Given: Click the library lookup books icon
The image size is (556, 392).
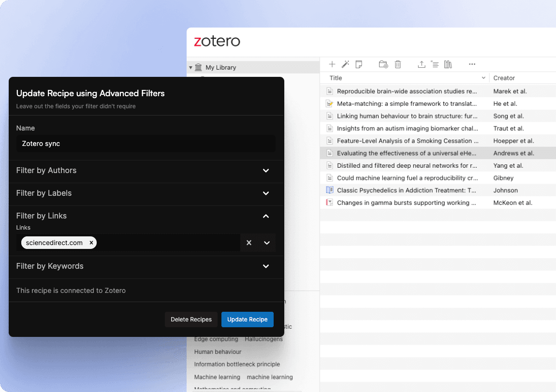Looking at the screenshot, I should [448, 64].
